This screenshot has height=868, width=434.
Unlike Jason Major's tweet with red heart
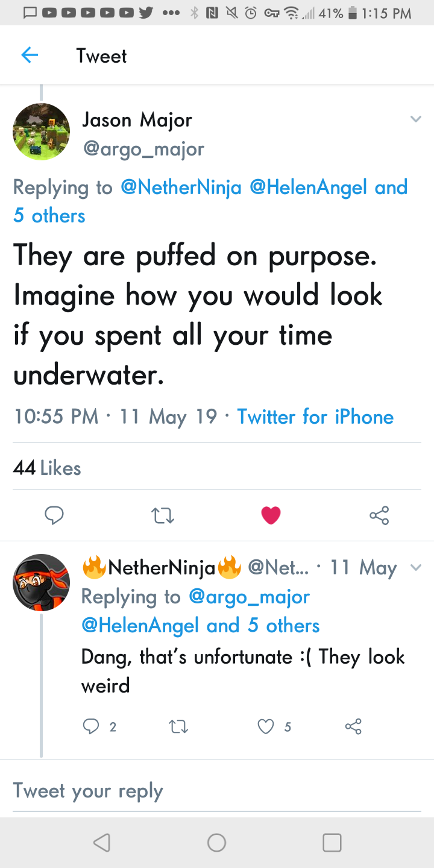tap(271, 515)
